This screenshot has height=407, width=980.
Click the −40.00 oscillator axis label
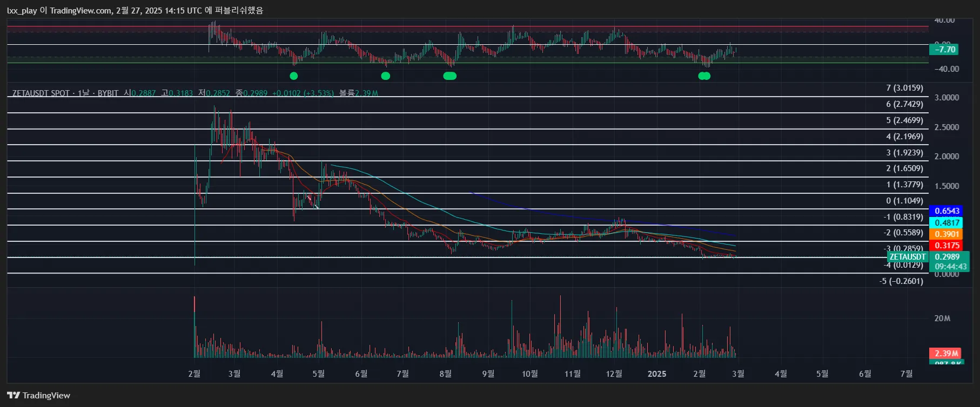(947, 69)
